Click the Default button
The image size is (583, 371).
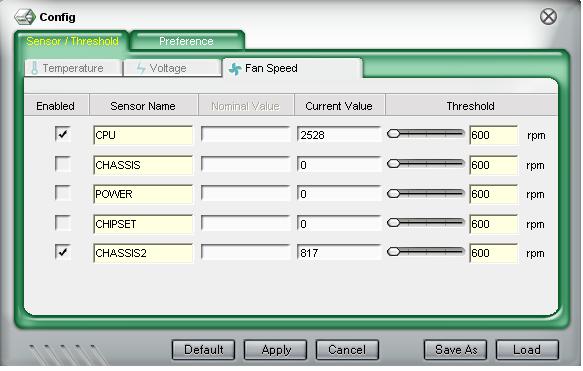tap(203, 350)
